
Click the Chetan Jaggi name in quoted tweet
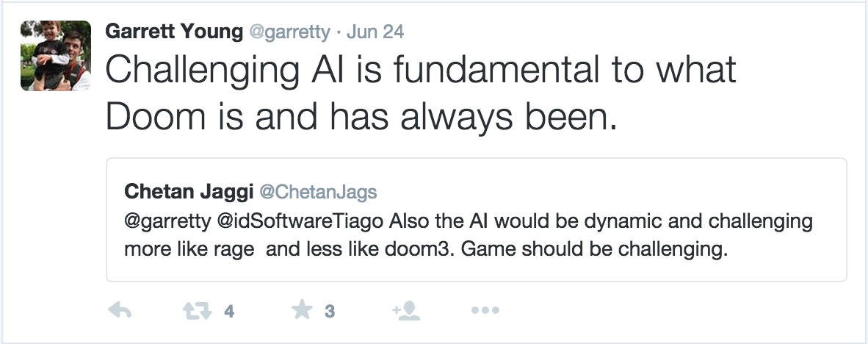tap(189, 191)
